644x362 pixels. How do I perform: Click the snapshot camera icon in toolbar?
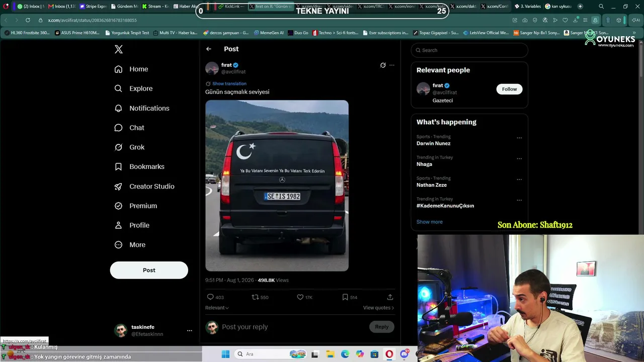[x=525, y=20]
